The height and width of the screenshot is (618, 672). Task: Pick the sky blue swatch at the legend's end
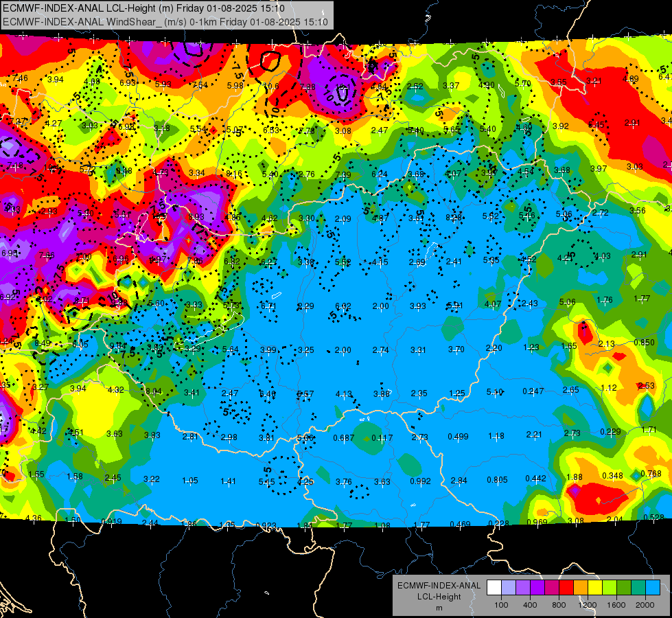[653, 588]
